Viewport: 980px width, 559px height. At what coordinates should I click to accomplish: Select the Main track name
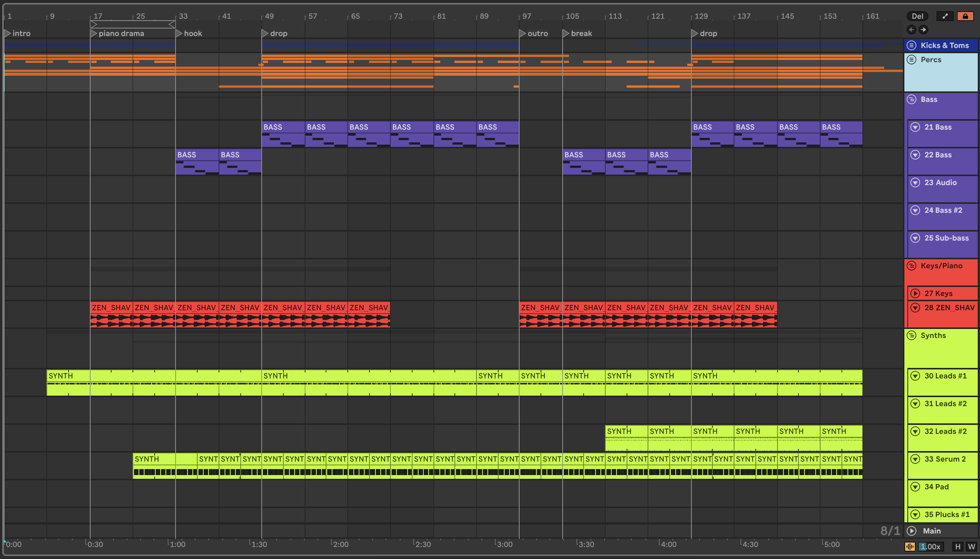point(932,531)
